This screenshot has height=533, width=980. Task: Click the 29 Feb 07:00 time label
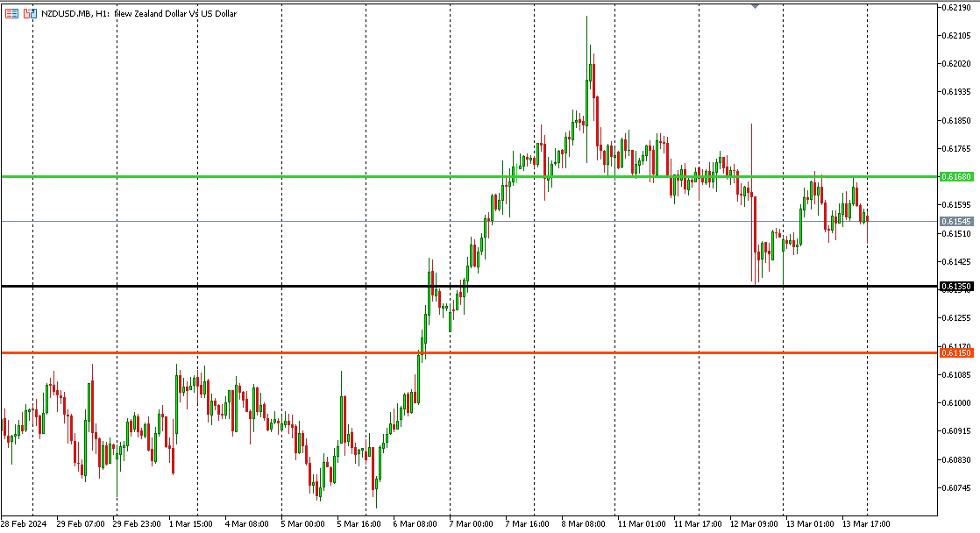tap(81, 523)
